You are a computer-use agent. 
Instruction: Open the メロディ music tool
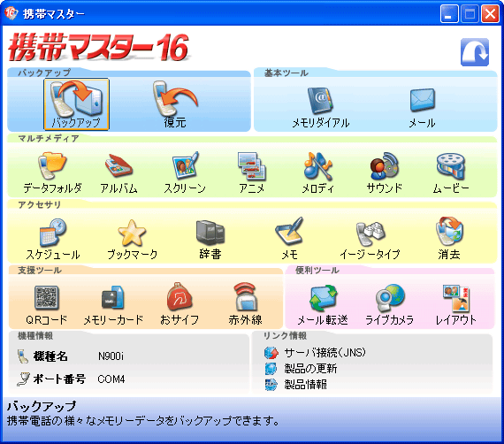pos(318,173)
